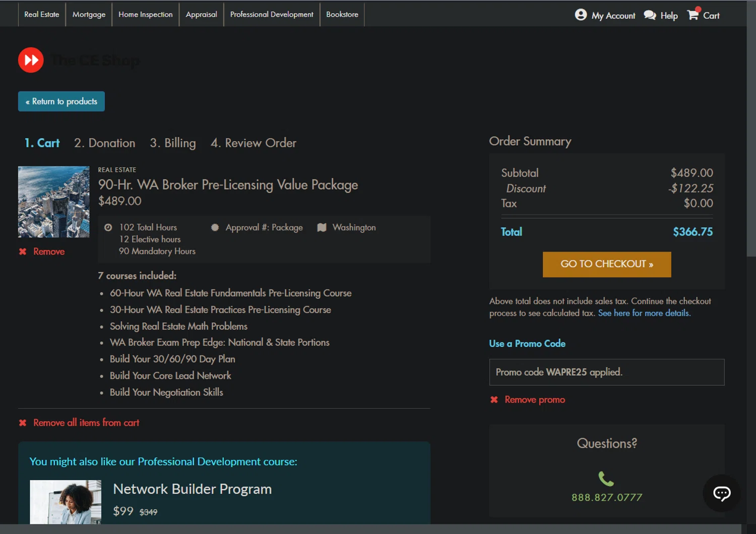Click the Help chat bubbles icon
The height and width of the screenshot is (534, 756).
650,15
